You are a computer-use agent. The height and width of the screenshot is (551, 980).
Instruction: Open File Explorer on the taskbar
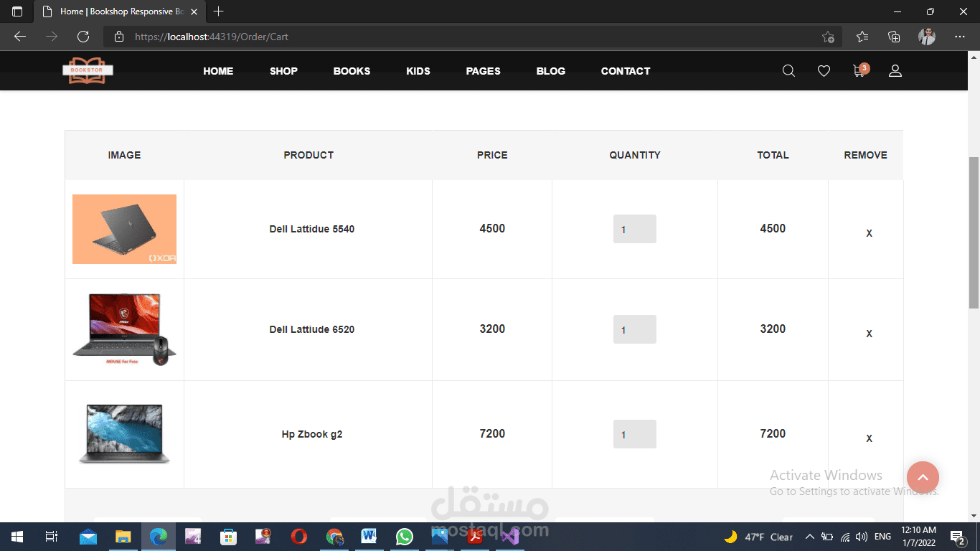[x=123, y=537]
